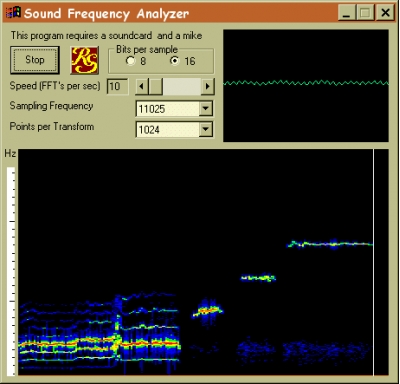Click the RS logo icon
This screenshot has height=384, width=400.
(85, 60)
